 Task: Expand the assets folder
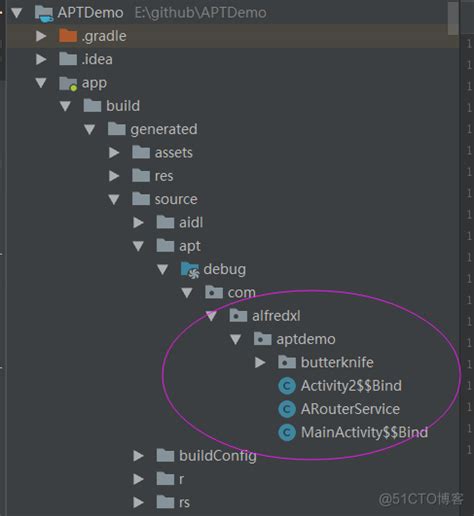[x=114, y=153]
